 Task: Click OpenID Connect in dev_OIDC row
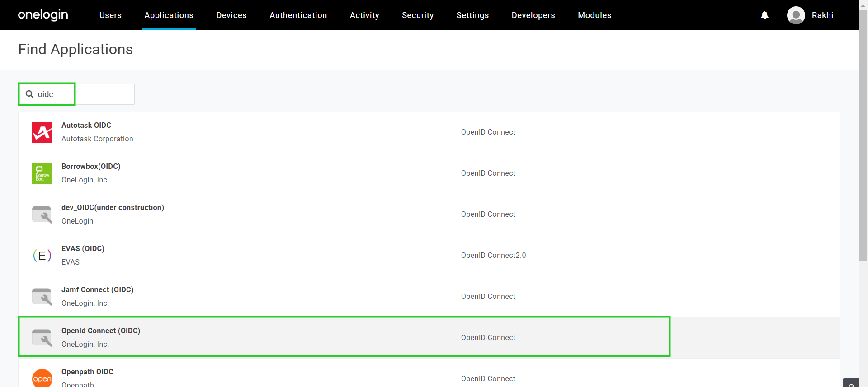[x=488, y=214]
